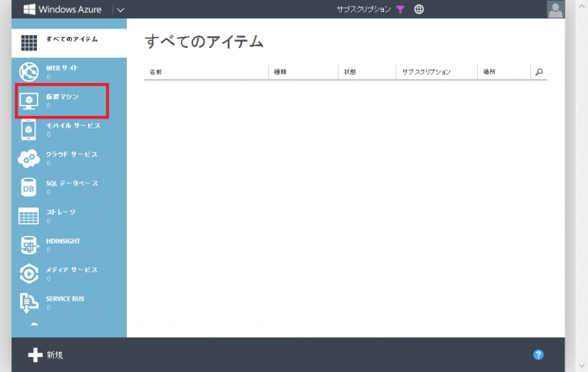588x372 pixels.
Task: Open the サブスクリプション filter funnel icon
Action: coord(400,9)
